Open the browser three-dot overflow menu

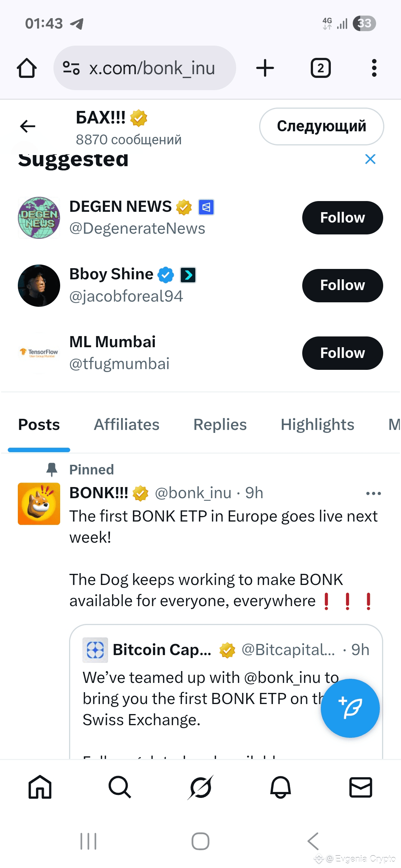pyautogui.click(x=374, y=68)
